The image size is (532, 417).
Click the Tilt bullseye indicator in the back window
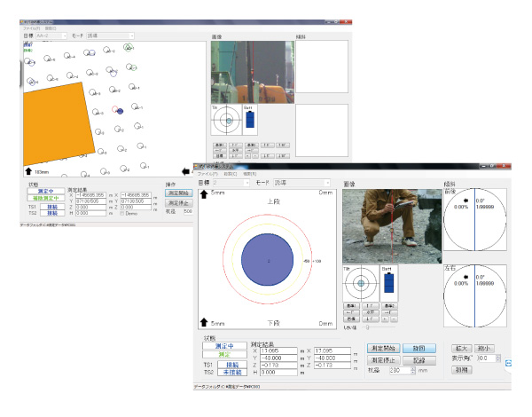coord(227,120)
